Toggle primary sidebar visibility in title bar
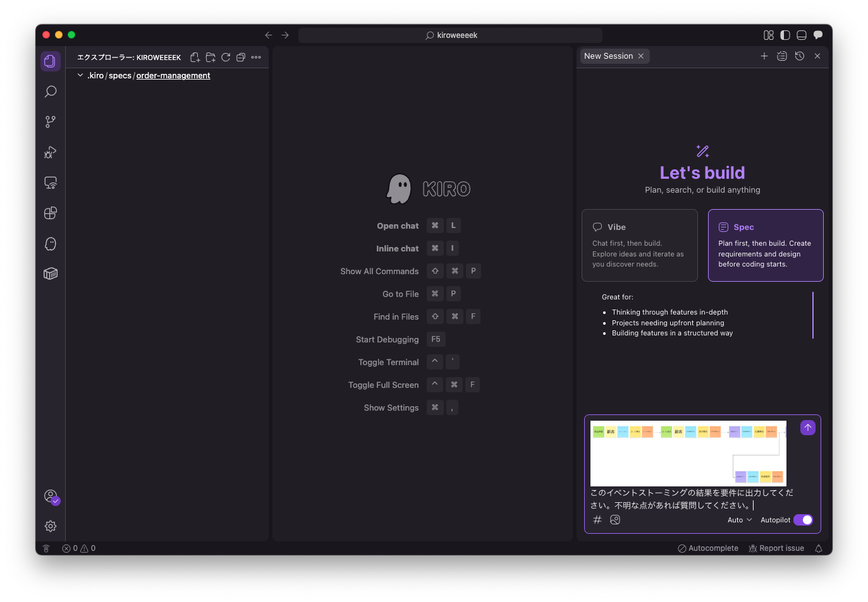868x602 pixels. click(785, 35)
